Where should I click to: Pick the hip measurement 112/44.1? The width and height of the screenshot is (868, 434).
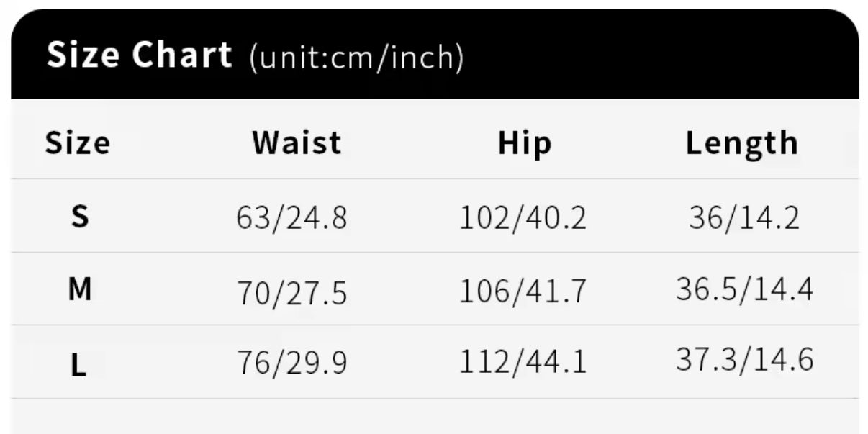click(x=523, y=363)
